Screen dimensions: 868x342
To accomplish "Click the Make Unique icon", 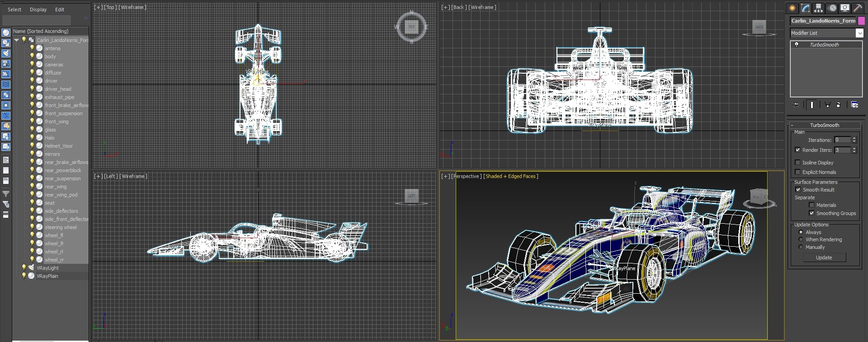I will (827, 104).
